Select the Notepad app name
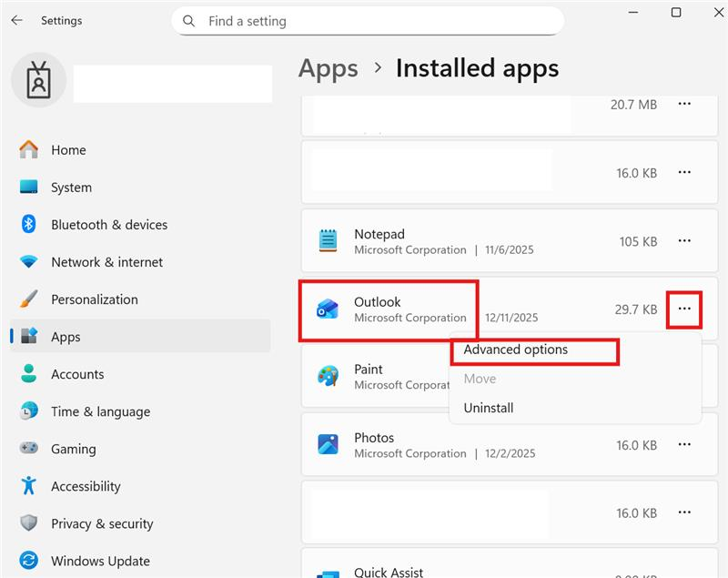 click(x=379, y=235)
